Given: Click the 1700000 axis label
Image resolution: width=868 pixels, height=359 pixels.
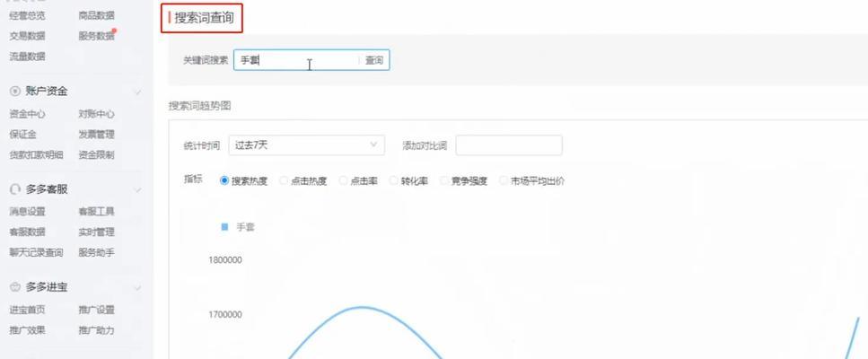Looking at the screenshot, I should pyautogui.click(x=224, y=315).
